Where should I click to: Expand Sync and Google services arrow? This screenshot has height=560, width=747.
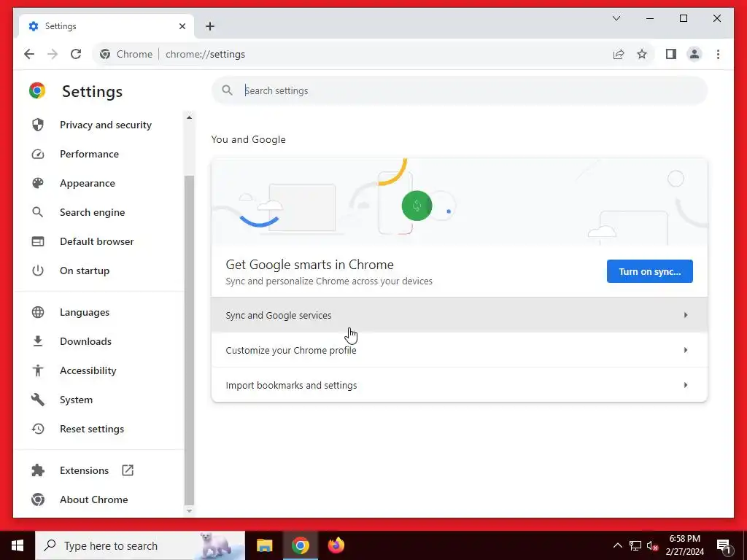[x=686, y=315]
